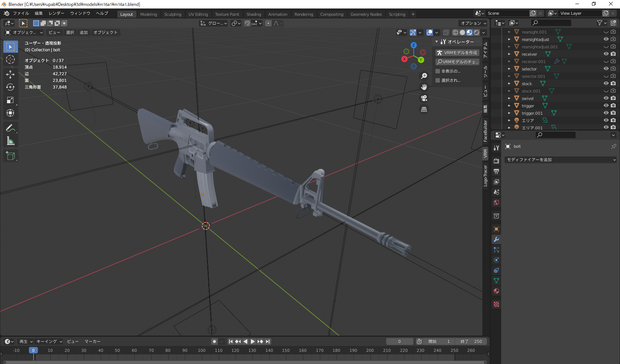Screen dimensions: 620x364
Task: Select the Rotate tool
Action: [x=10, y=87]
